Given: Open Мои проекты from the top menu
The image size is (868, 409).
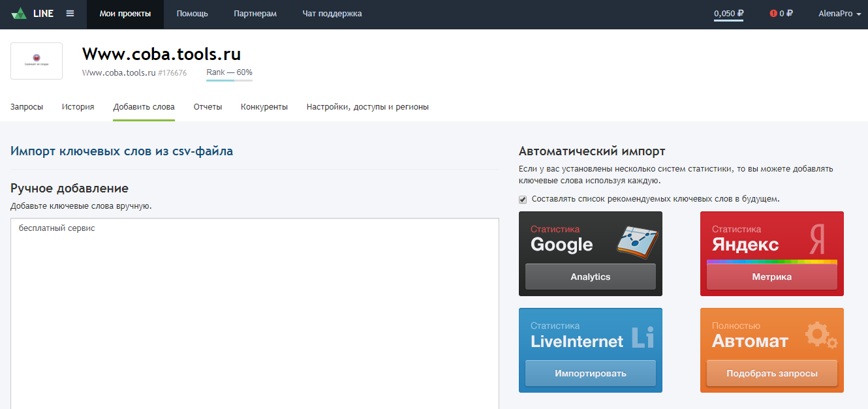Looking at the screenshot, I should coord(125,13).
